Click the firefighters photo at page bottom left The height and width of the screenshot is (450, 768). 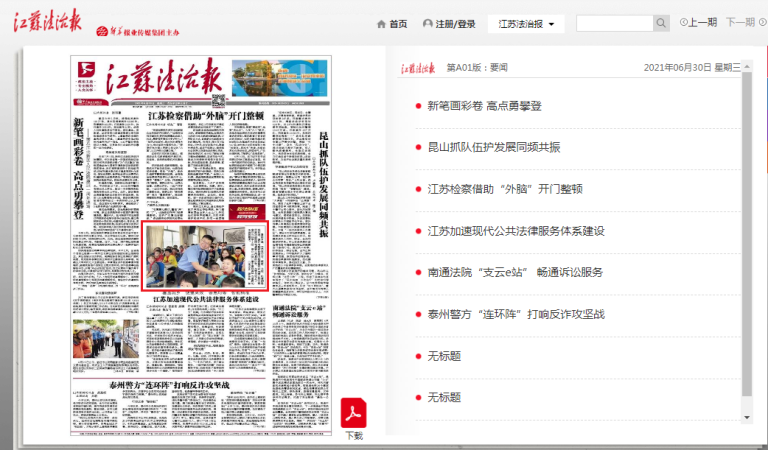point(106,339)
